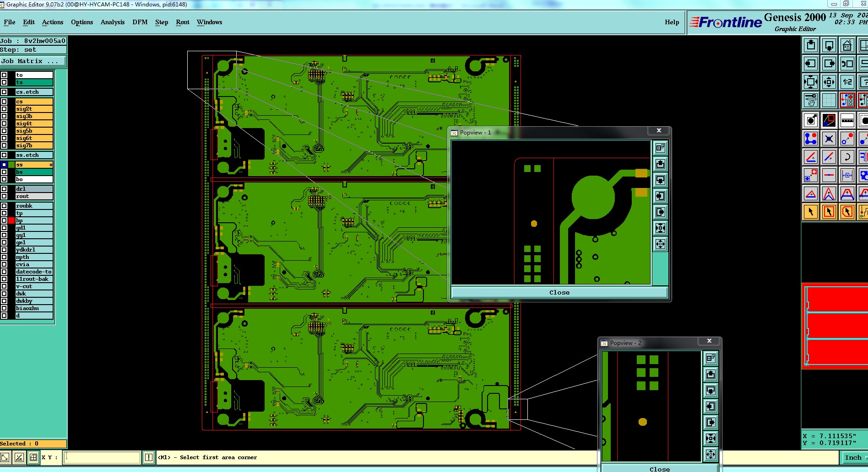Image resolution: width=868 pixels, height=472 pixels.
Task: Open the Analysis menu
Action: 113,22
